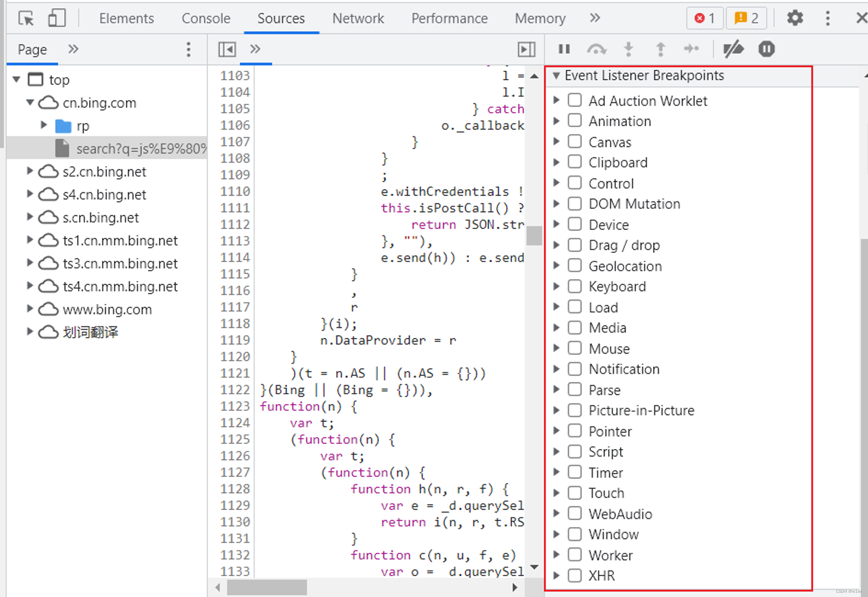Step into next function call
Image resolution: width=868 pixels, height=597 pixels.
pyautogui.click(x=628, y=49)
